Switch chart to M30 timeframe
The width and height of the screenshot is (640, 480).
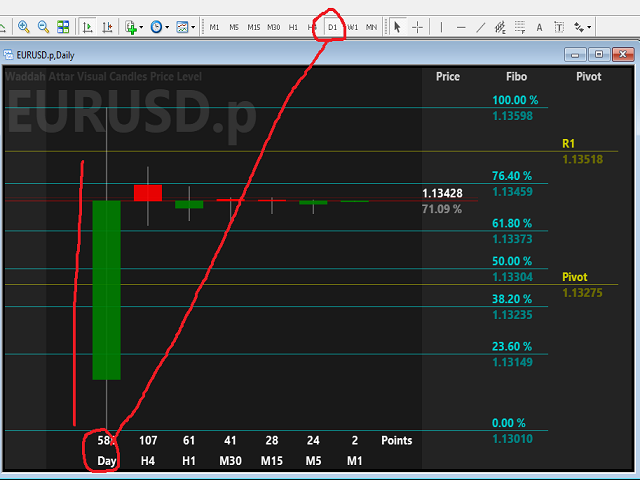[x=273, y=27]
